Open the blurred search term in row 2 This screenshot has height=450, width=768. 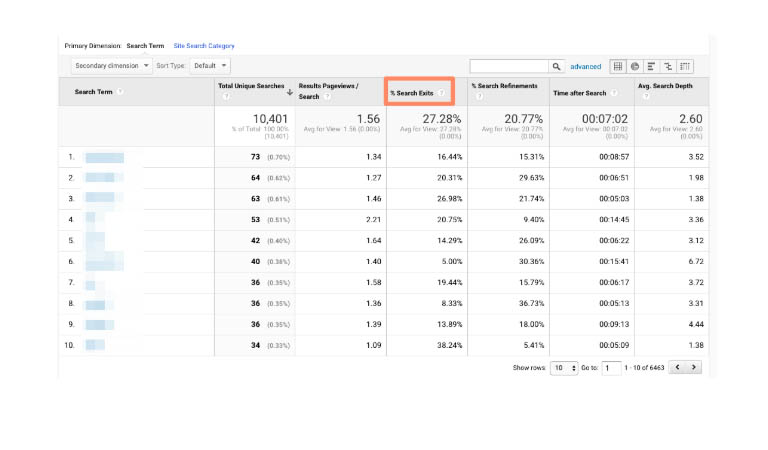coord(104,178)
